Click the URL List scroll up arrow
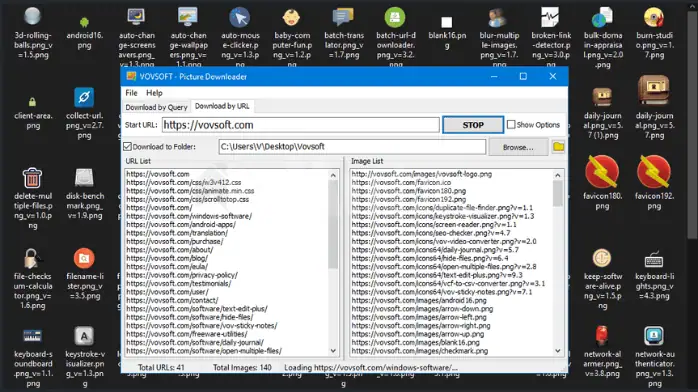 [x=333, y=175]
